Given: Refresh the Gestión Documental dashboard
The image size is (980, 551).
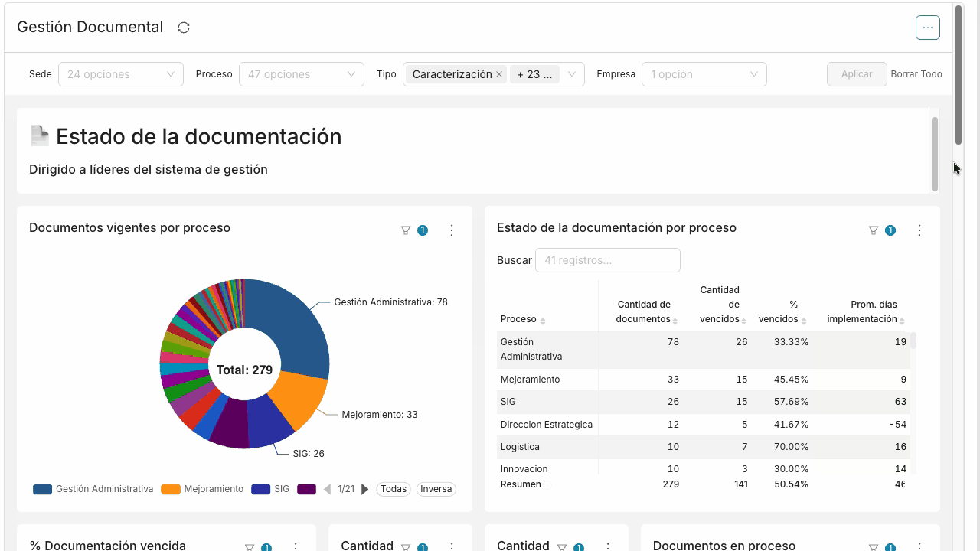Looking at the screenshot, I should click(x=184, y=28).
